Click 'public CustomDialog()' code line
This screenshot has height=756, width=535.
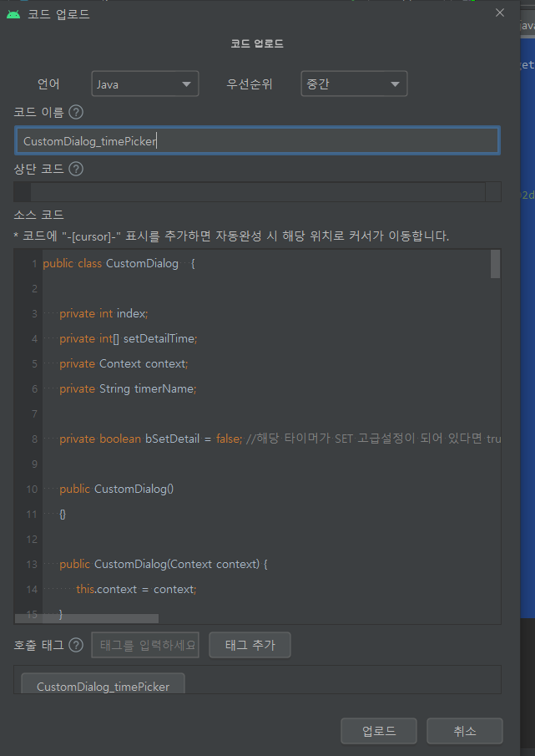pyautogui.click(x=117, y=489)
